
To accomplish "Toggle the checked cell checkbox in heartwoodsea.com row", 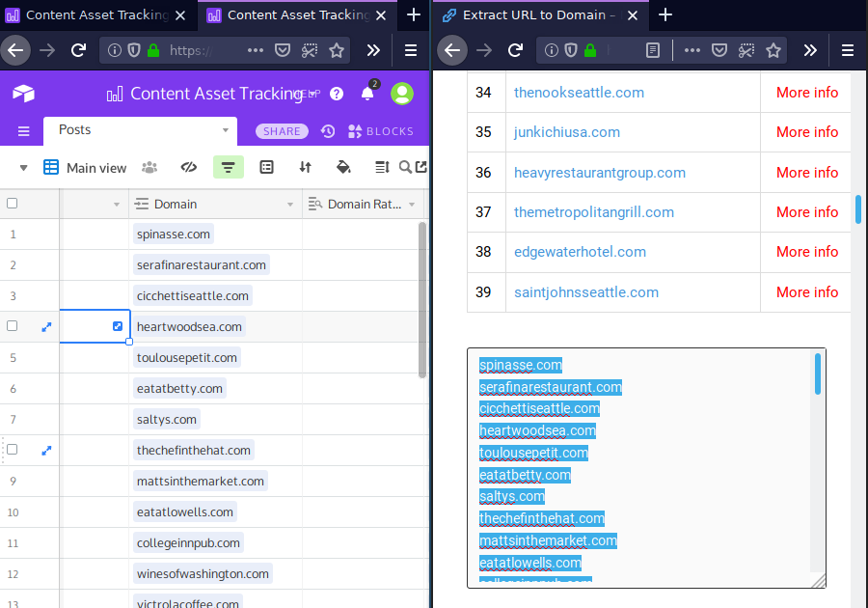I will point(118,326).
